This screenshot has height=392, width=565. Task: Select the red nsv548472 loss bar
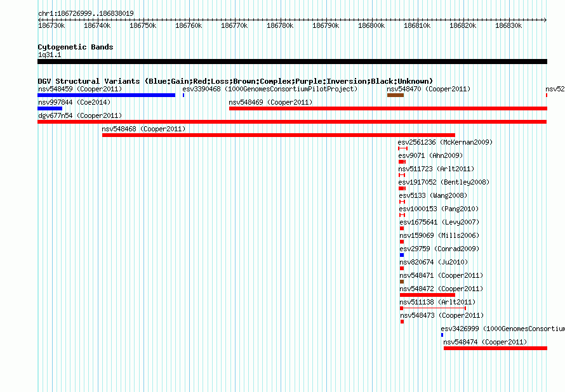[427, 295]
